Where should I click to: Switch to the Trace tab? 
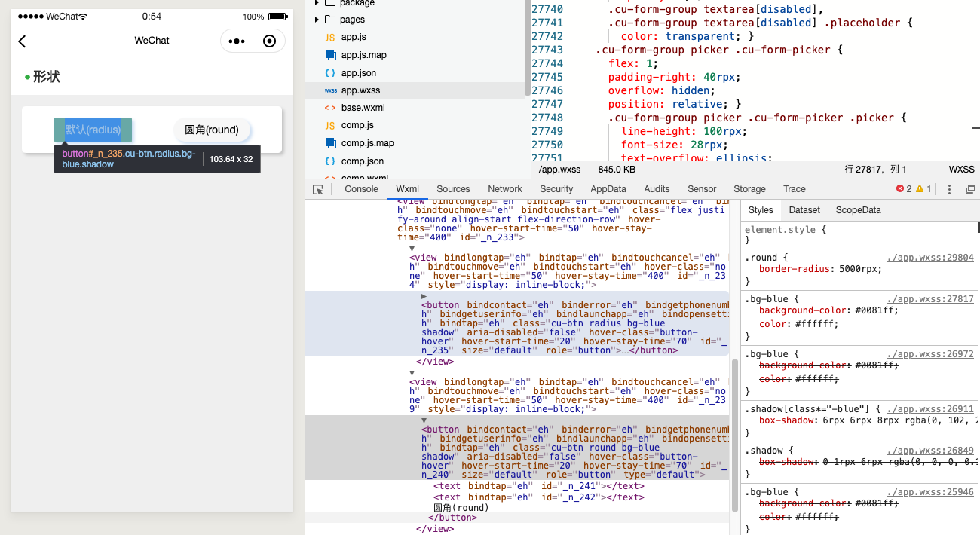795,189
